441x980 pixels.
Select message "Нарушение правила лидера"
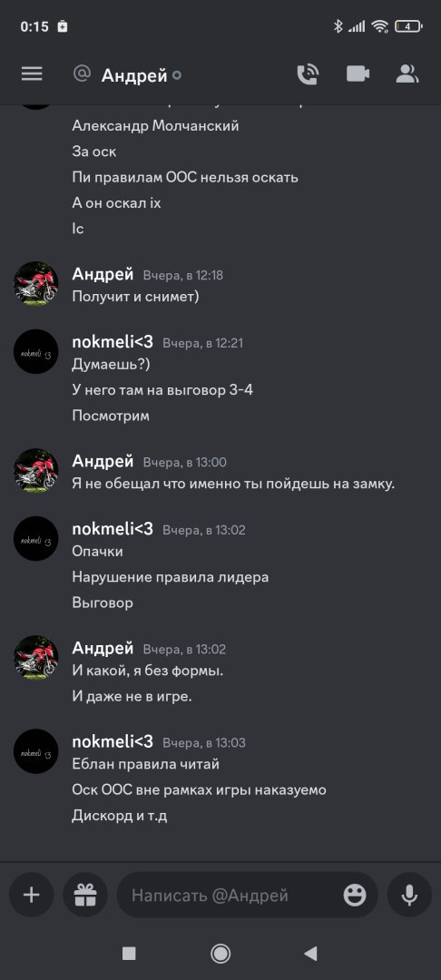(x=171, y=577)
